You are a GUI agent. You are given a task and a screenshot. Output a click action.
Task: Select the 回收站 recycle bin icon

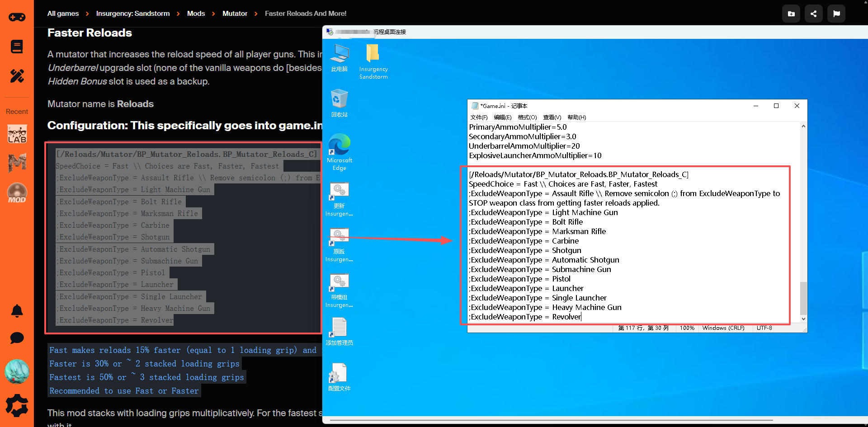(340, 103)
